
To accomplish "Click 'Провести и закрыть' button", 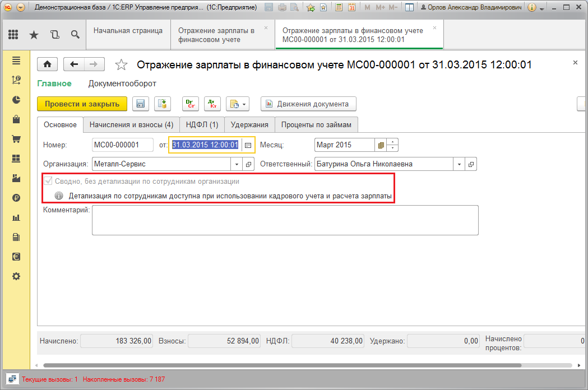I will (82, 104).
